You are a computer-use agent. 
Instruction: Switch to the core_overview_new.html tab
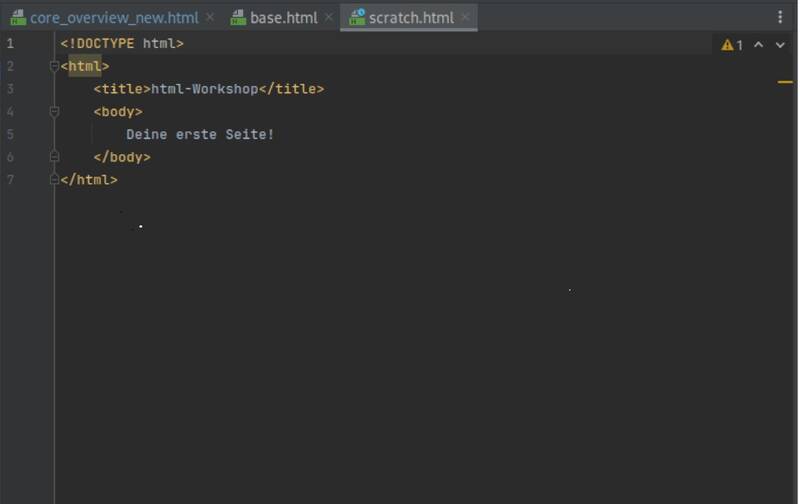(113, 18)
